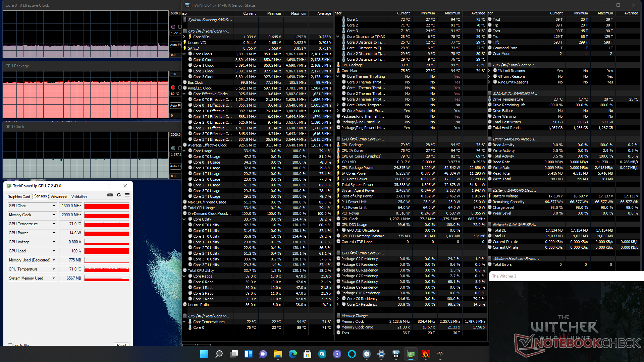Viewport: 644px width, 362px height.
Task: Open the Advanced tab in GPU-Z
Action: (x=59, y=197)
